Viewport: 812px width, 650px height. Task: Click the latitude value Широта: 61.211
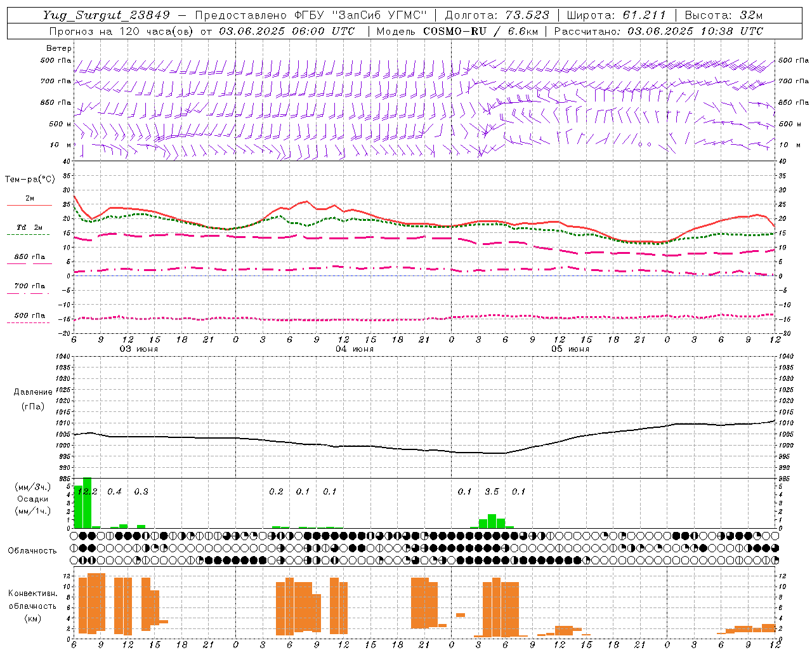tap(616, 15)
